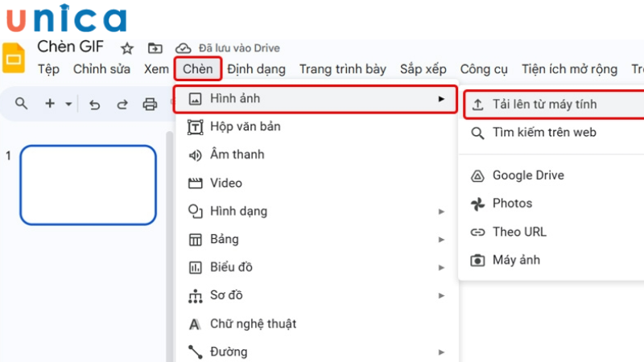Select Google Drive image source

point(552,175)
